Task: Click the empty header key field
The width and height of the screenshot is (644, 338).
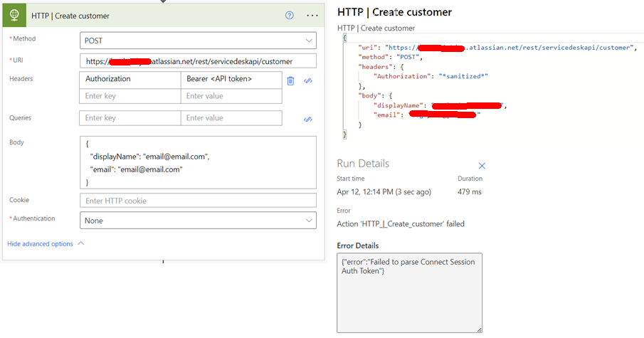Action: coord(130,96)
